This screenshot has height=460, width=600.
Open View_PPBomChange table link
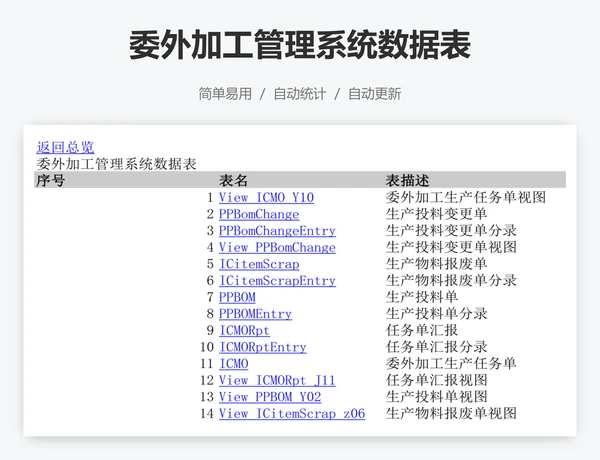coord(277,247)
